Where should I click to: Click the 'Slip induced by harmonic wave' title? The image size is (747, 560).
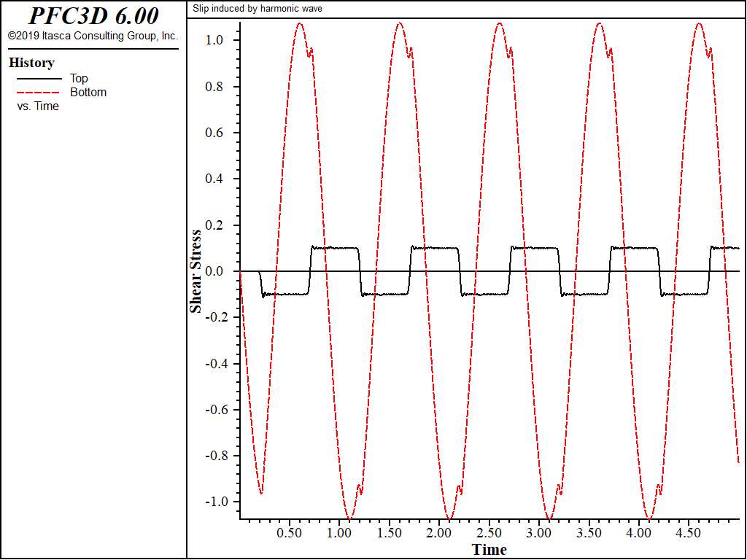[258, 9]
